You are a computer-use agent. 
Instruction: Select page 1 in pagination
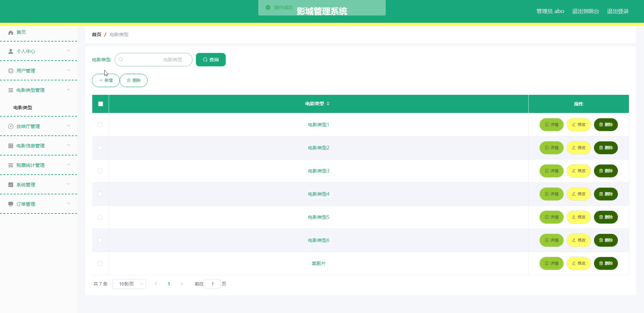point(169,284)
